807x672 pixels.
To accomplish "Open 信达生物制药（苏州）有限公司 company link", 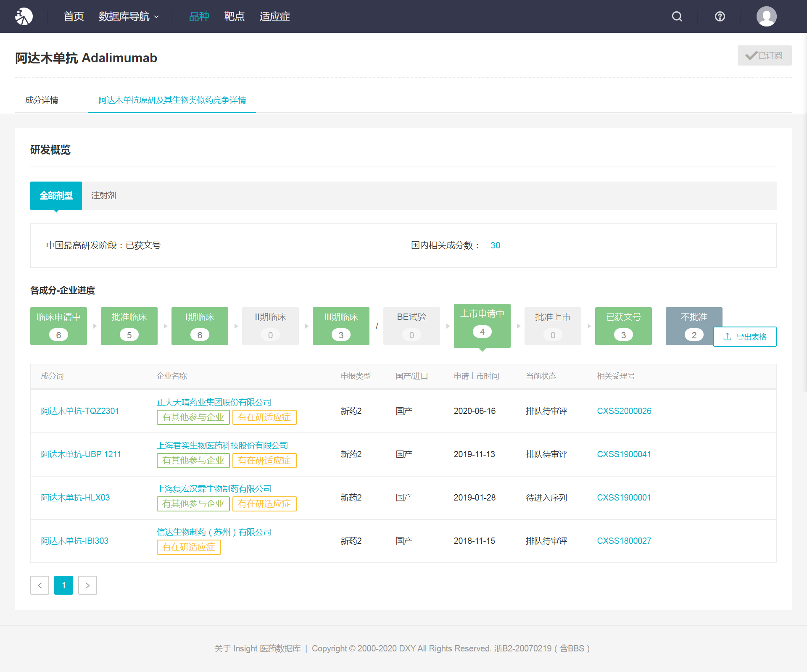I will coord(214,532).
